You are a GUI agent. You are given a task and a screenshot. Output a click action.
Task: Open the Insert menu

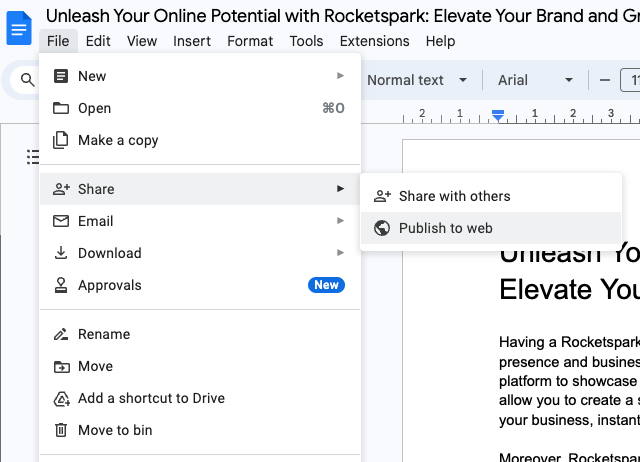(x=192, y=41)
